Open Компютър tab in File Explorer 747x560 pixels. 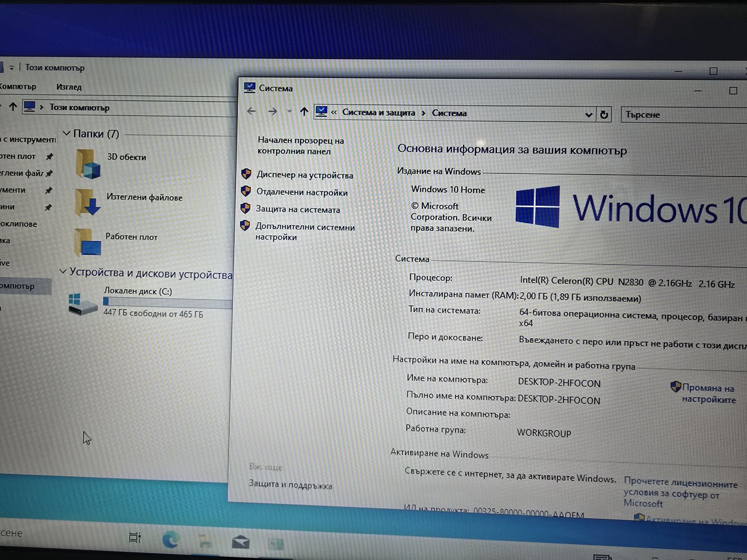(x=18, y=87)
